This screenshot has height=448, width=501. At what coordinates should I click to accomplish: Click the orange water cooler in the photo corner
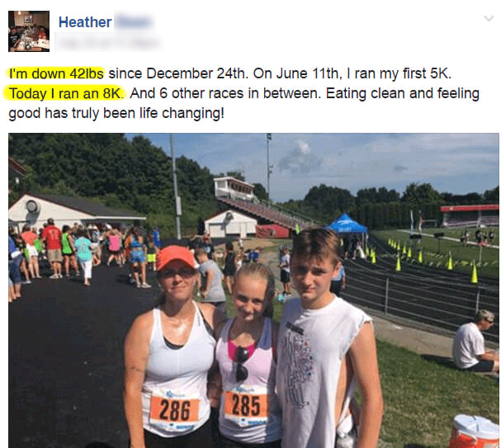pos(475,431)
